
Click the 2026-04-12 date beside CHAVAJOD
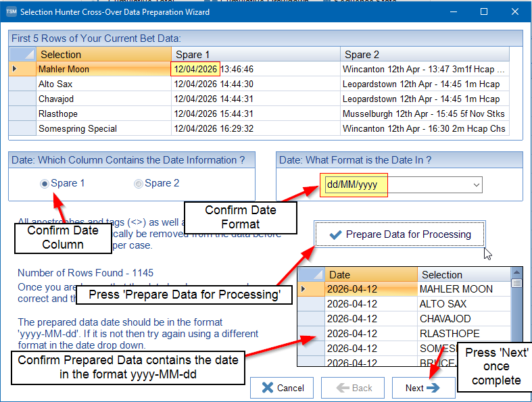click(371, 319)
